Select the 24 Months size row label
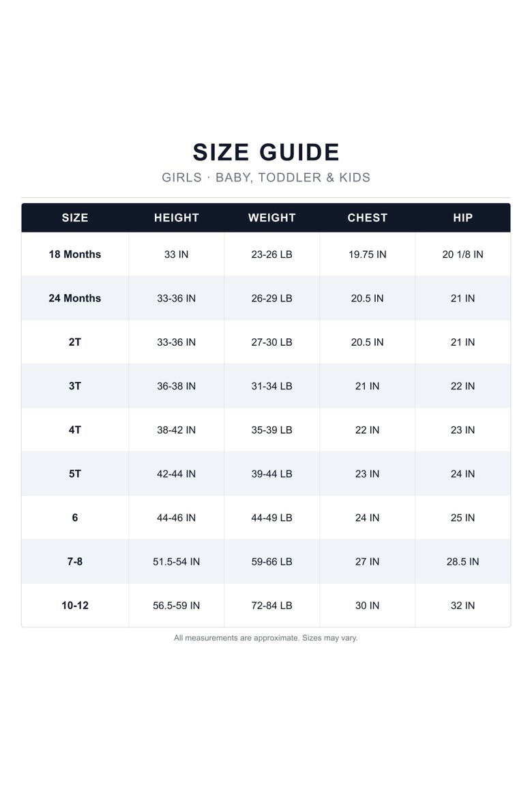Viewport: 532px width, 798px height. click(75, 298)
